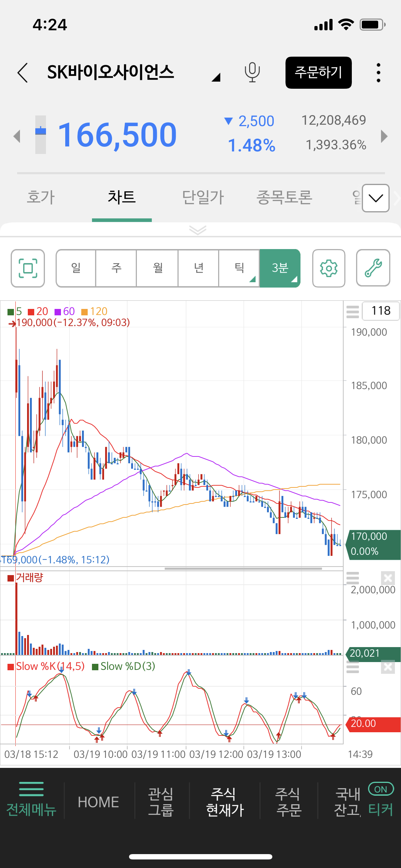This screenshot has height=868, width=401.
Task: Tap the microphone voice search icon
Action: tap(252, 72)
